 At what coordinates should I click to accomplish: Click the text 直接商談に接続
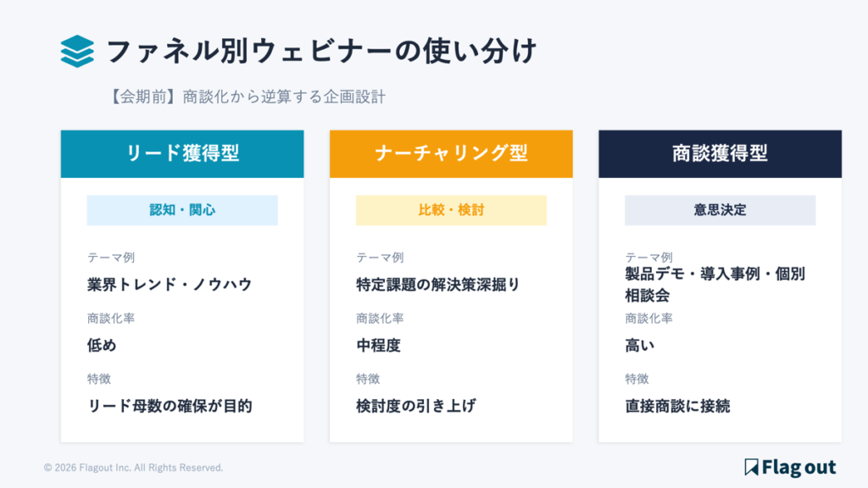pos(677,406)
